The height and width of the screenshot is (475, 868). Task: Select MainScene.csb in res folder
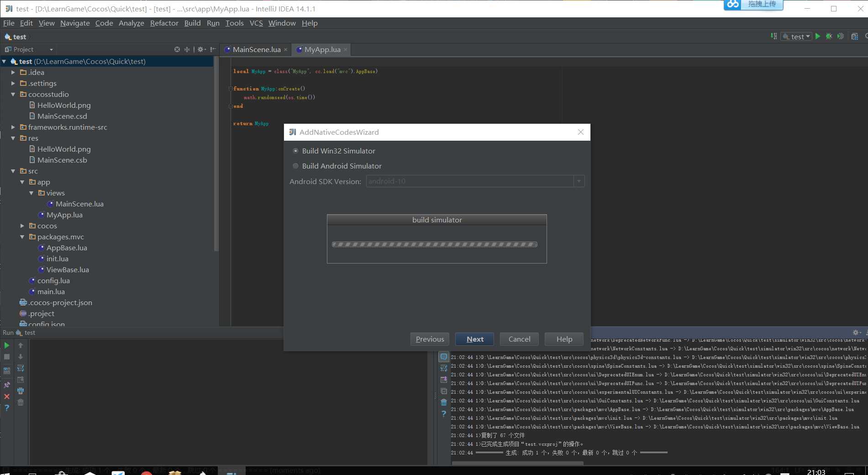pyautogui.click(x=62, y=160)
